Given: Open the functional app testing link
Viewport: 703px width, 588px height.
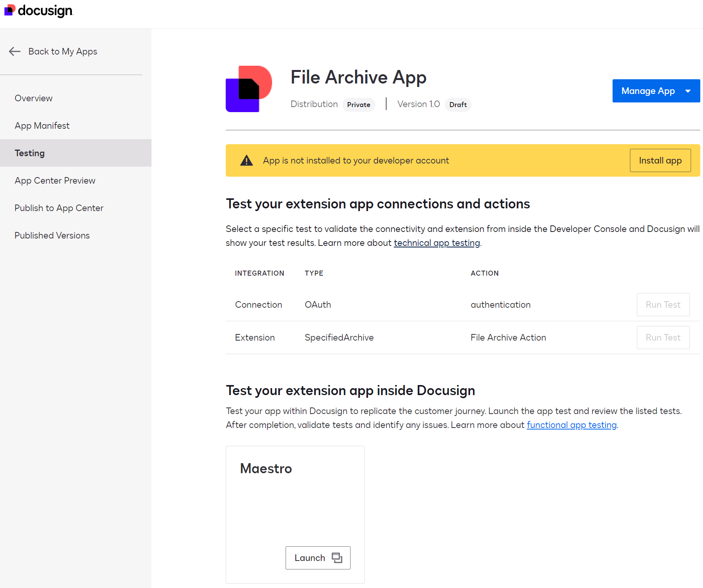Looking at the screenshot, I should coord(572,425).
